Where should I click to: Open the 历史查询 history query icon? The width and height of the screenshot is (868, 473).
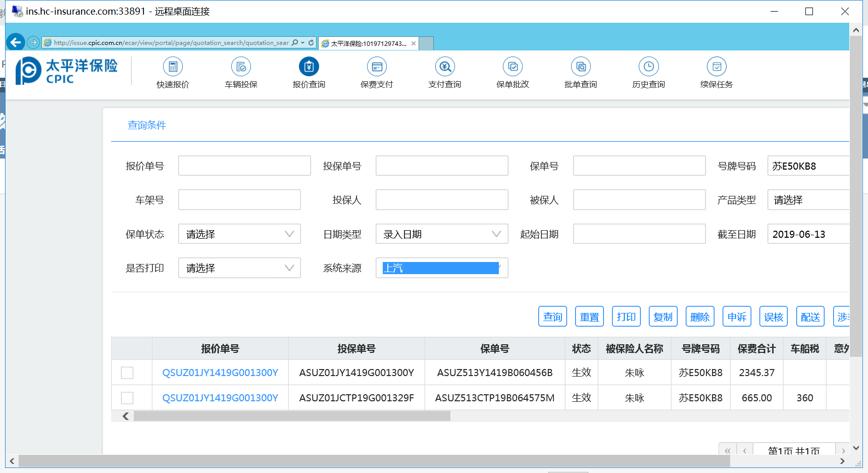(x=648, y=67)
